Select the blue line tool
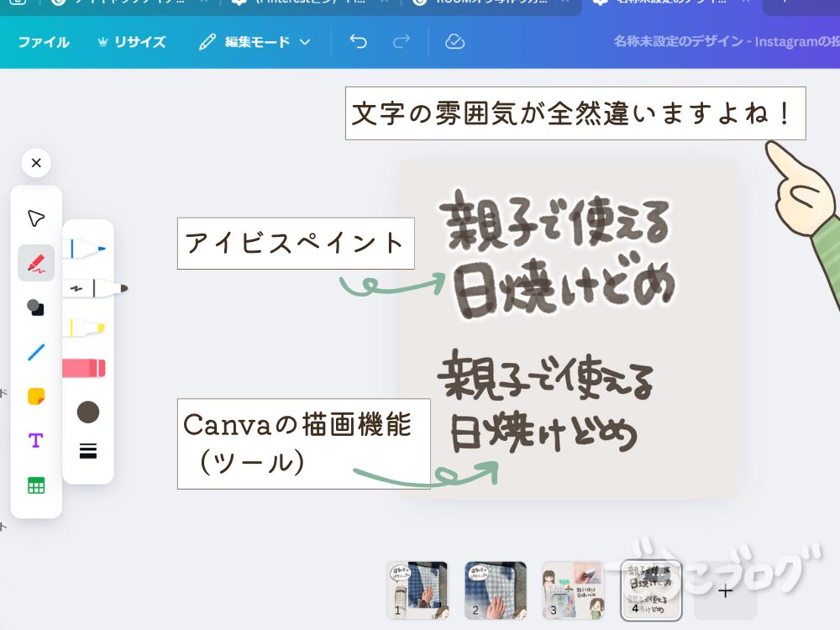This screenshot has width=840, height=630. 36,352
